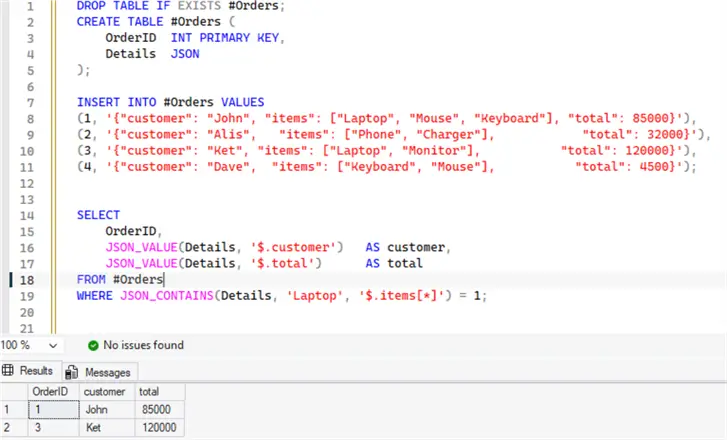This screenshot has width=727, height=440.
Task: Click the JSON_VALUE '$.customer' expression line
Action: point(278,247)
